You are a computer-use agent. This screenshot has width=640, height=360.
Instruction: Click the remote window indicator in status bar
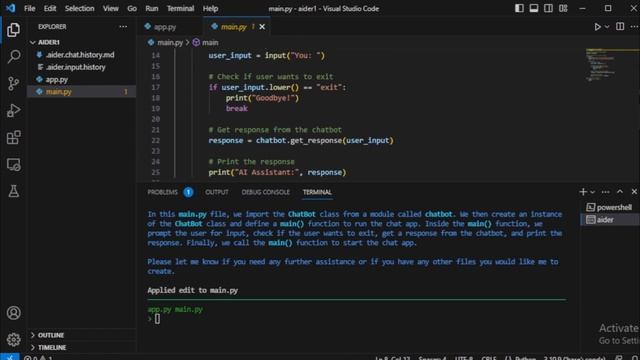(9, 357)
